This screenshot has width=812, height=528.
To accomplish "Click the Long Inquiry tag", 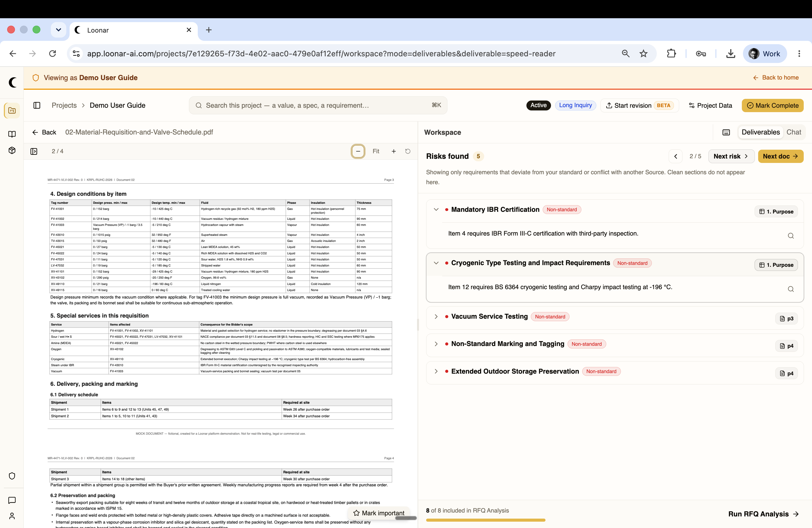I will [575, 105].
